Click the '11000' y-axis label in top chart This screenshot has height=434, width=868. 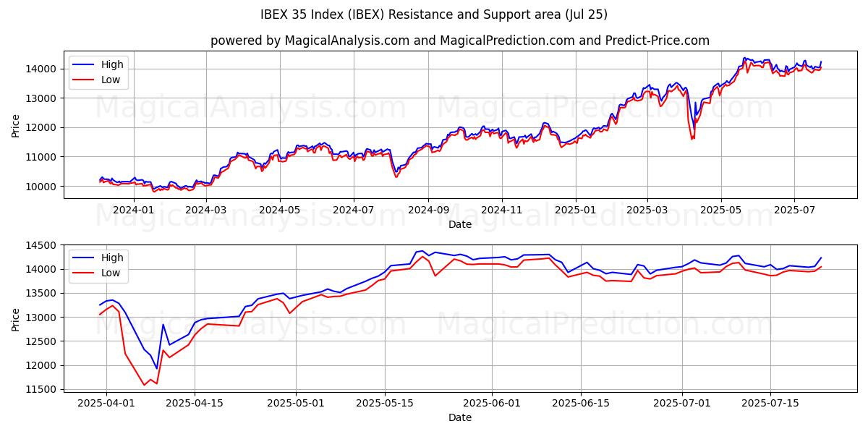coord(43,157)
